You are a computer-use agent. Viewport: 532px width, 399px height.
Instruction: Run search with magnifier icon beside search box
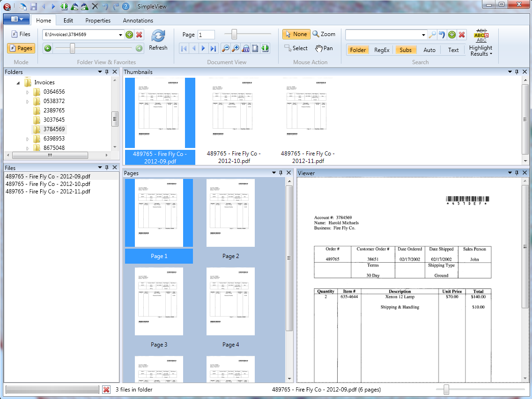(432, 35)
